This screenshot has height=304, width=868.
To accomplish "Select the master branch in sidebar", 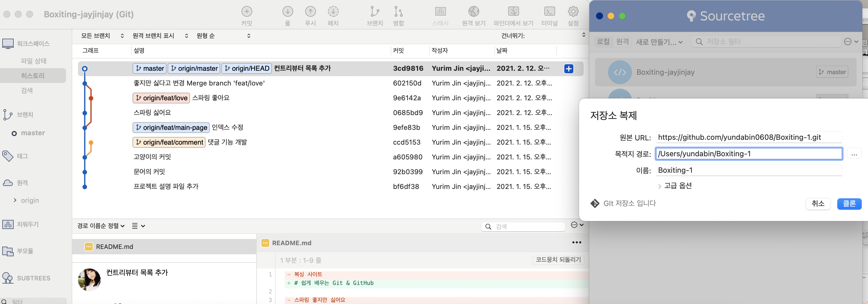I will 33,133.
